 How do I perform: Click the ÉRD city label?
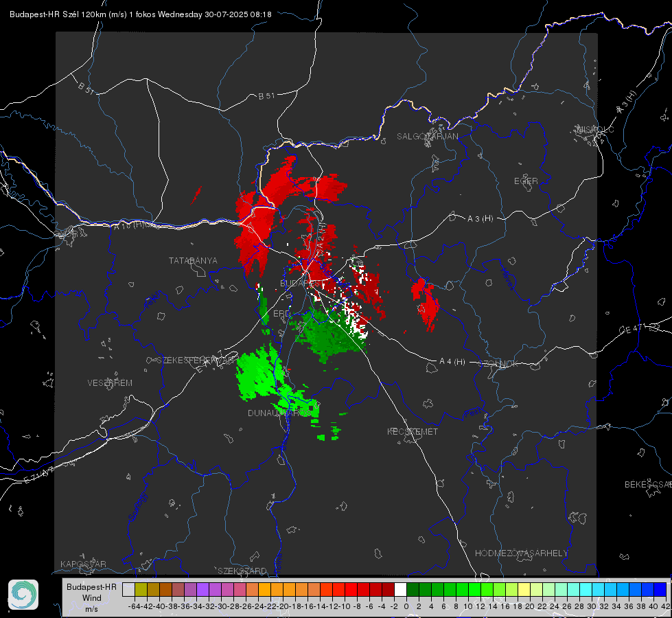point(281,314)
